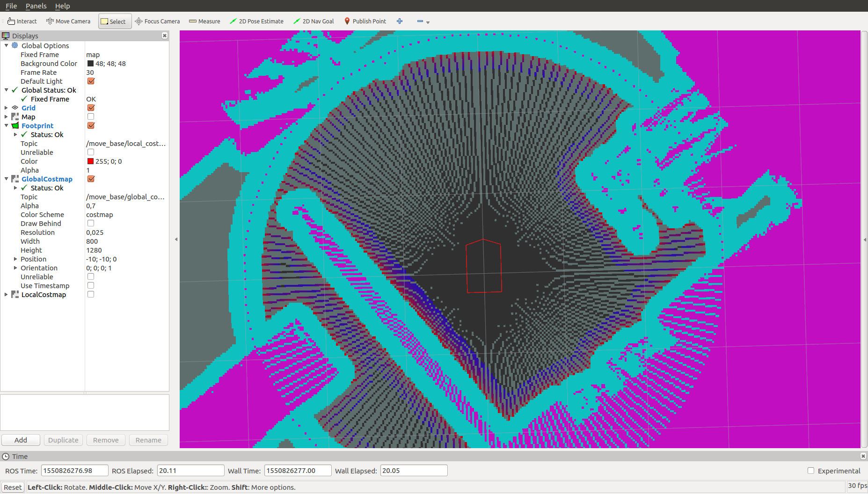Collapse the Global Status tree
This screenshot has height=494, width=868.
coord(6,90)
